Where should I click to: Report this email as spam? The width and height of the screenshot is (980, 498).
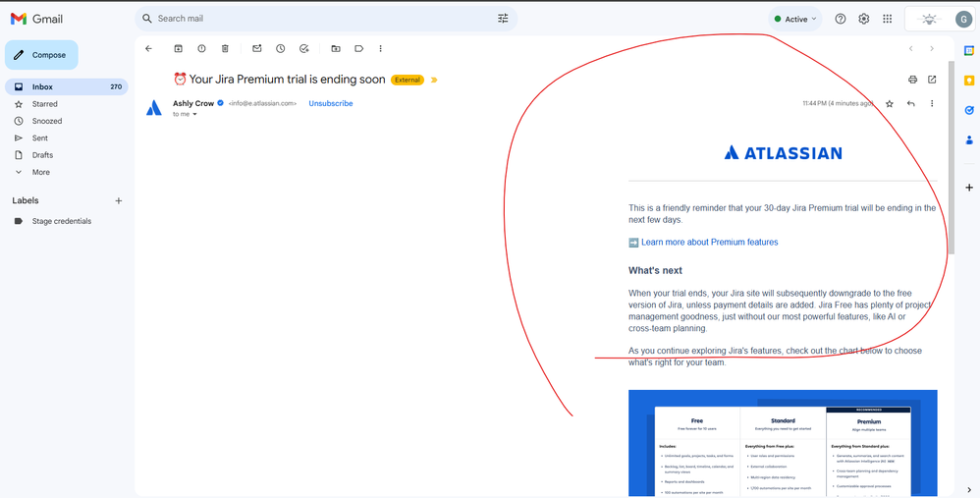(x=201, y=49)
